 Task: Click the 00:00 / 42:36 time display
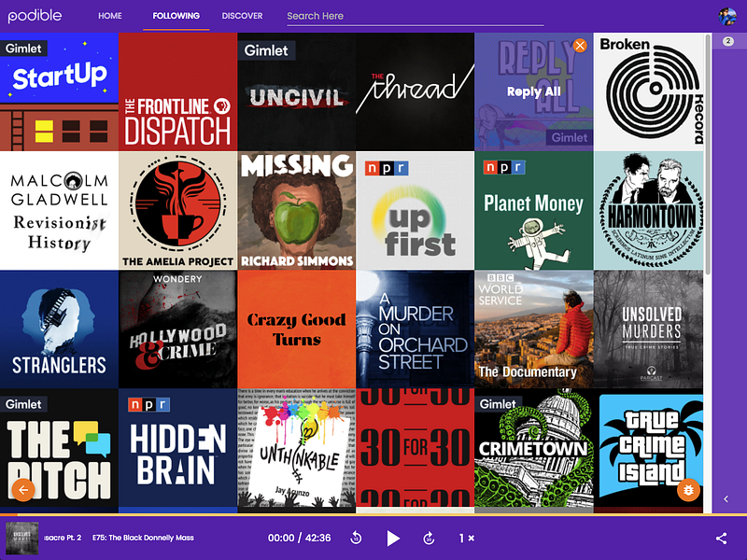tap(299, 539)
